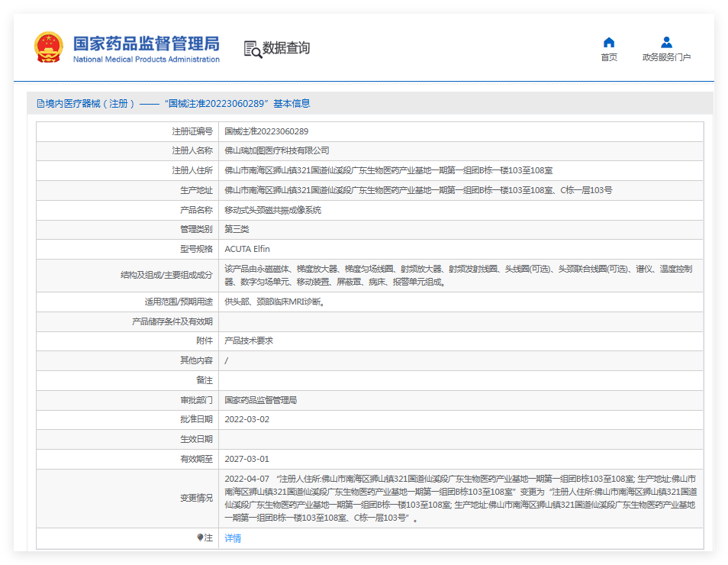Click the 结构及组成/主要组成成分 label
The height and width of the screenshot is (565, 728).
point(166,275)
